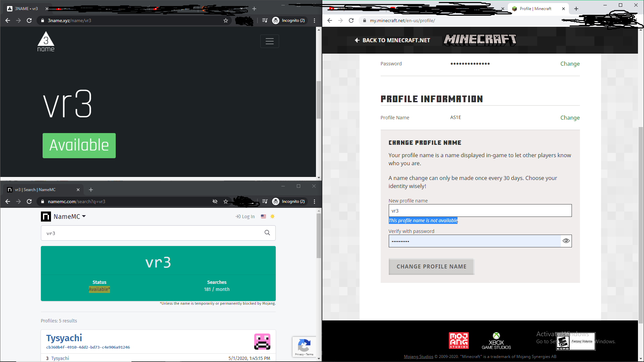
Task: Click Change link next to Password
Action: 570,64
